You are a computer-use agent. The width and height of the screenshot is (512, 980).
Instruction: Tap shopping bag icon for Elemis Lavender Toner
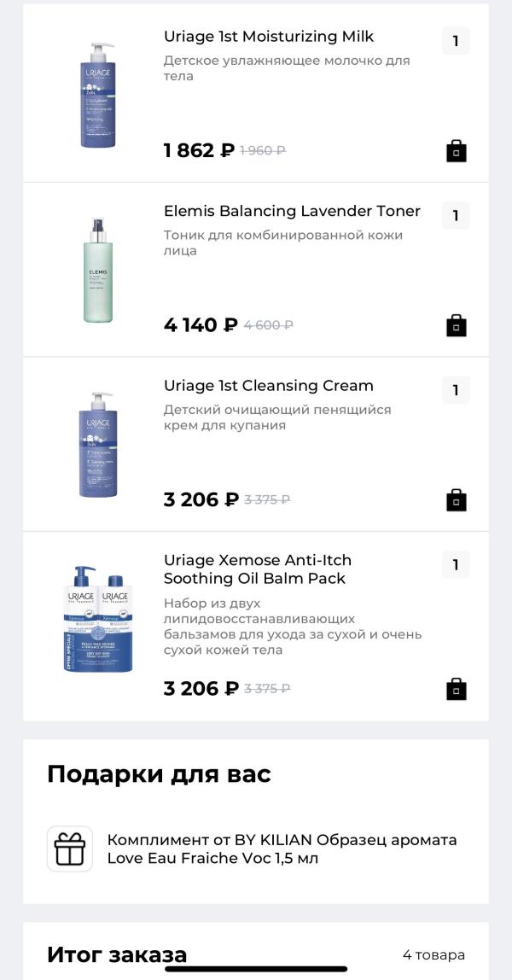pos(457,325)
